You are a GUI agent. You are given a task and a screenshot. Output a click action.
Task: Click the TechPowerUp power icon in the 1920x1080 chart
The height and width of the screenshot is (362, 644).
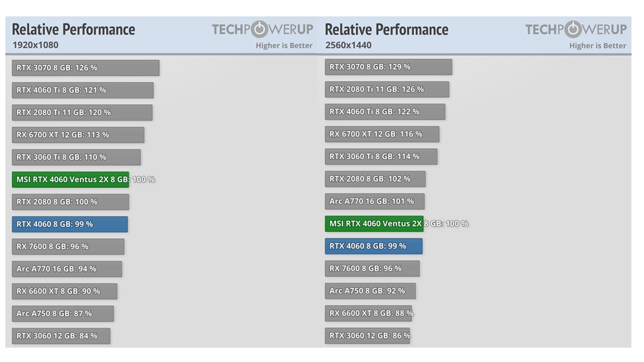(259, 29)
